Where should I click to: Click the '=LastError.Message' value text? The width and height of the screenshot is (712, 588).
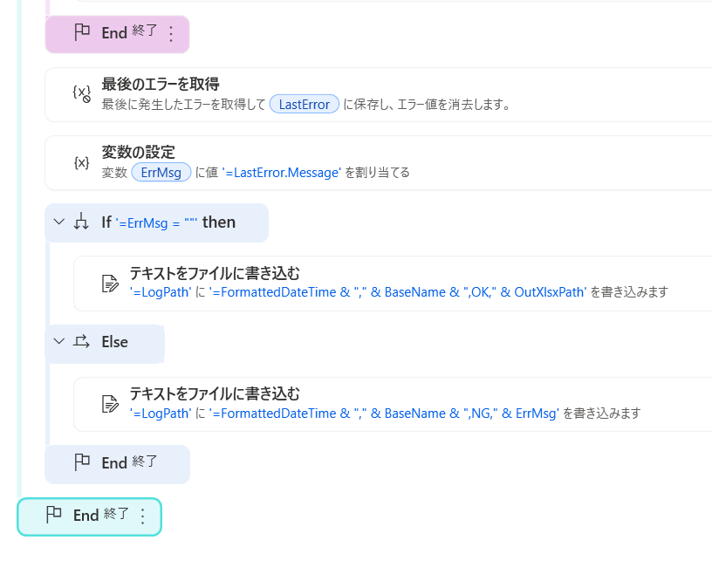coord(281,173)
